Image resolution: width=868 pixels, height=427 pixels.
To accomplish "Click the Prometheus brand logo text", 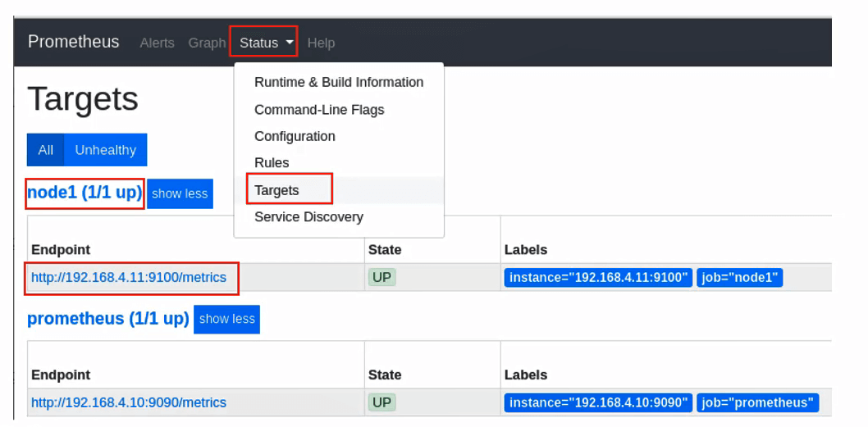I will 73,42.
